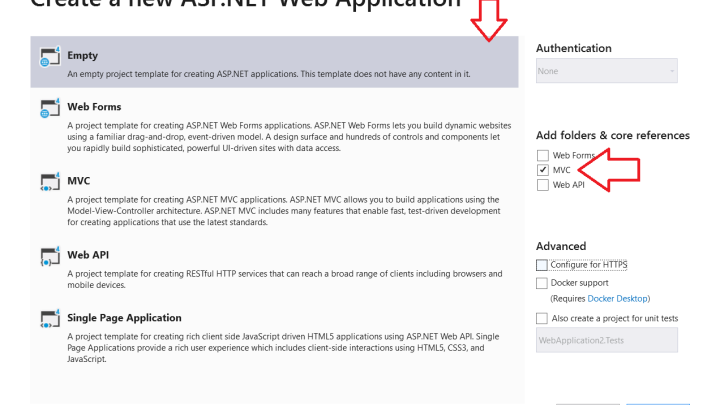Click the HTML5 applications description paragraph
The height and width of the screenshot is (405, 720).
(283, 348)
